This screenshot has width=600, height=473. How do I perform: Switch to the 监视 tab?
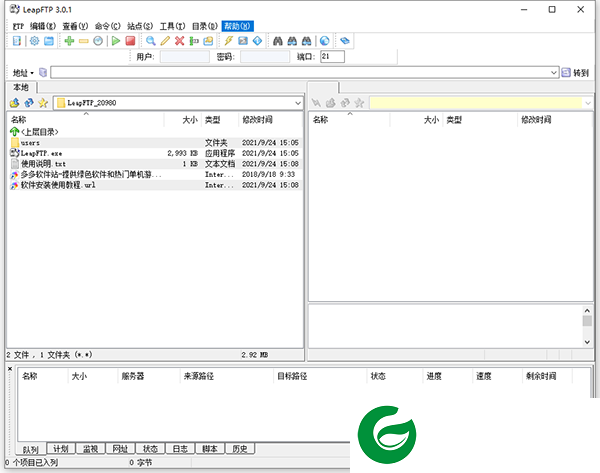click(x=90, y=449)
